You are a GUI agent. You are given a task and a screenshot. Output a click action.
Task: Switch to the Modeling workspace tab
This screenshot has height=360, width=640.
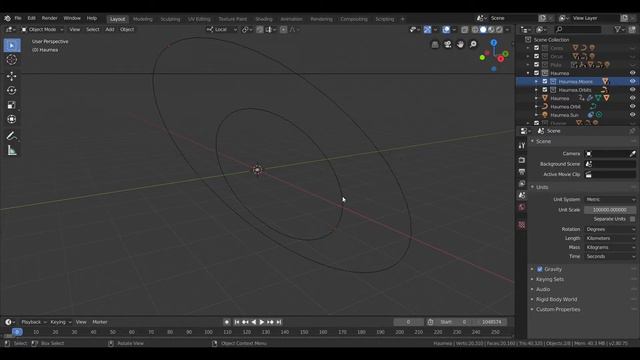pyautogui.click(x=142, y=19)
